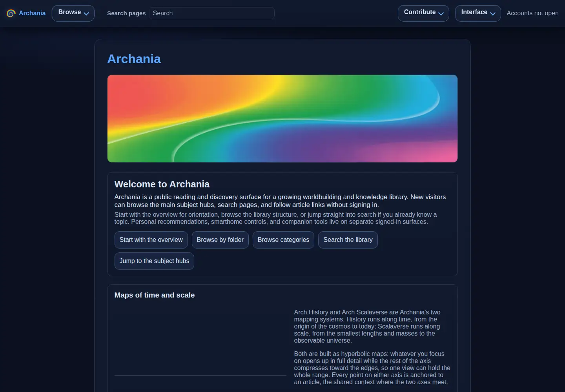Click Search the library button
Image resolution: width=565 pixels, height=392 pixels.
[348, 240]
